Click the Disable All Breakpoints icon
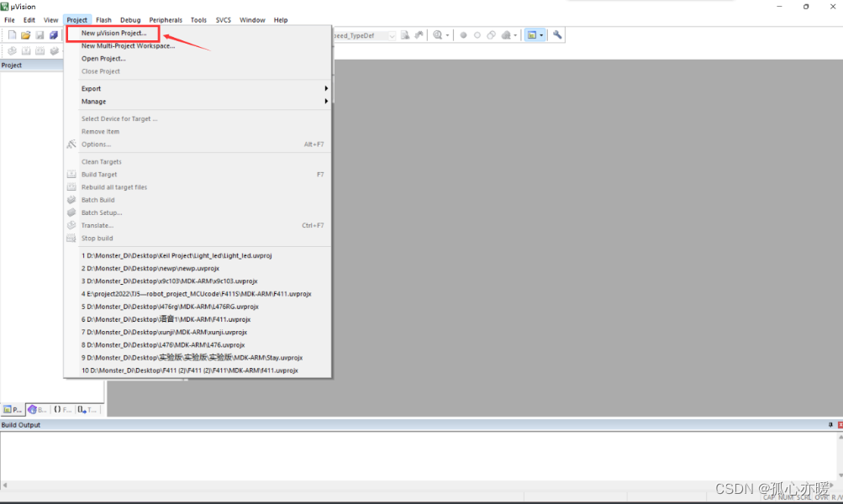Image resolution: width=843 pixels, height=504 pixels. (x=491, y=35)
